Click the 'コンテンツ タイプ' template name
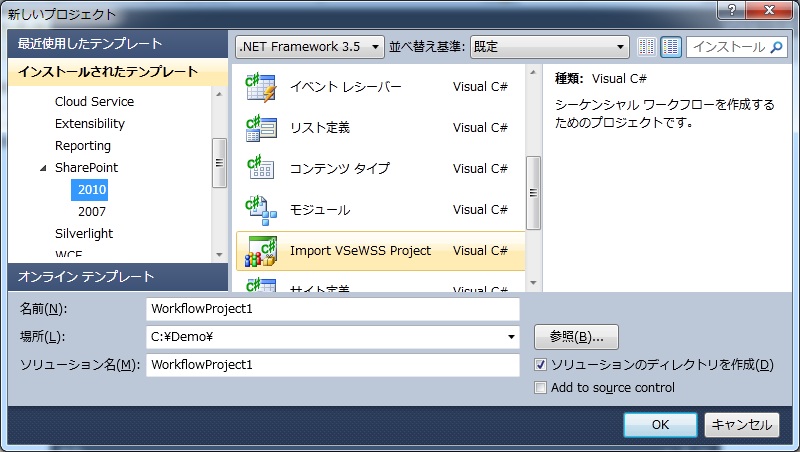 pyautogui.click(x=340, y=168)
